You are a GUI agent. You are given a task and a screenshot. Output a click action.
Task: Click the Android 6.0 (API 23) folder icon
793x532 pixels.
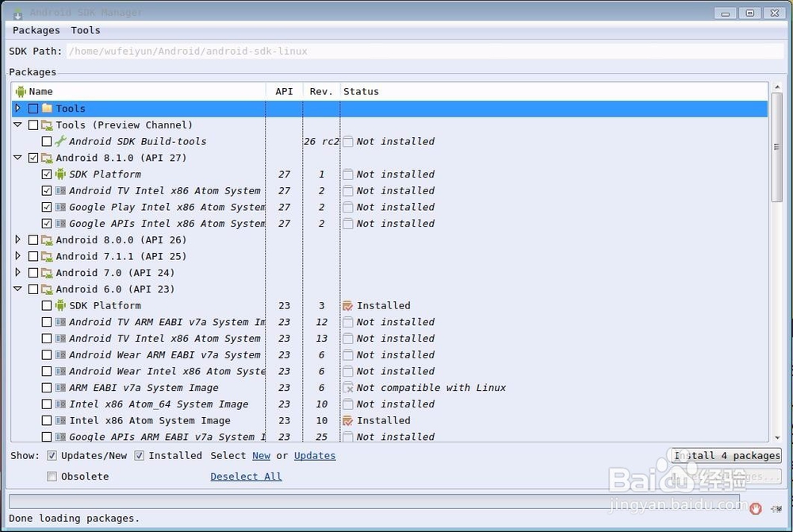click(x=47, y=289)
